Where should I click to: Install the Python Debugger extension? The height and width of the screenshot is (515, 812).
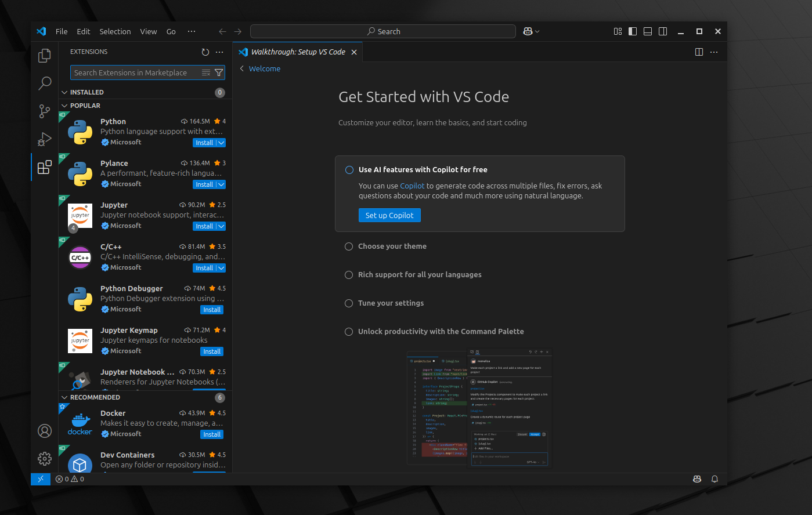[212, 310]
